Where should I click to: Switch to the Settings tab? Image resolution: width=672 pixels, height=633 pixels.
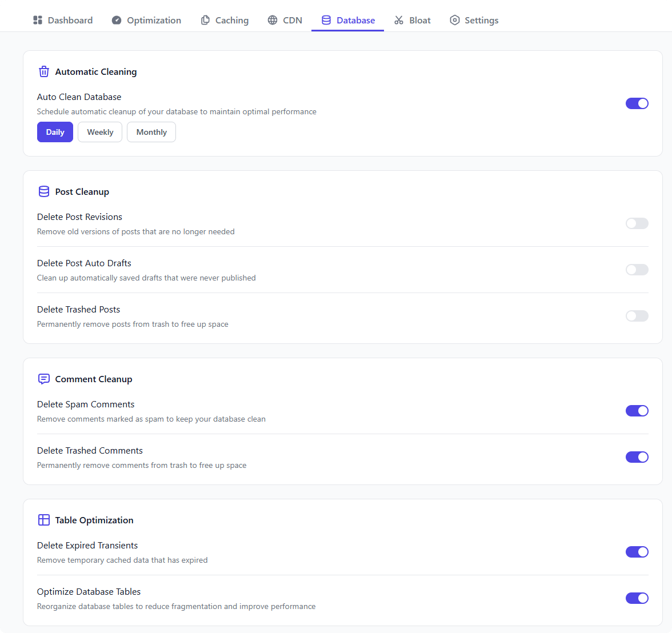(x=474, y=20)
